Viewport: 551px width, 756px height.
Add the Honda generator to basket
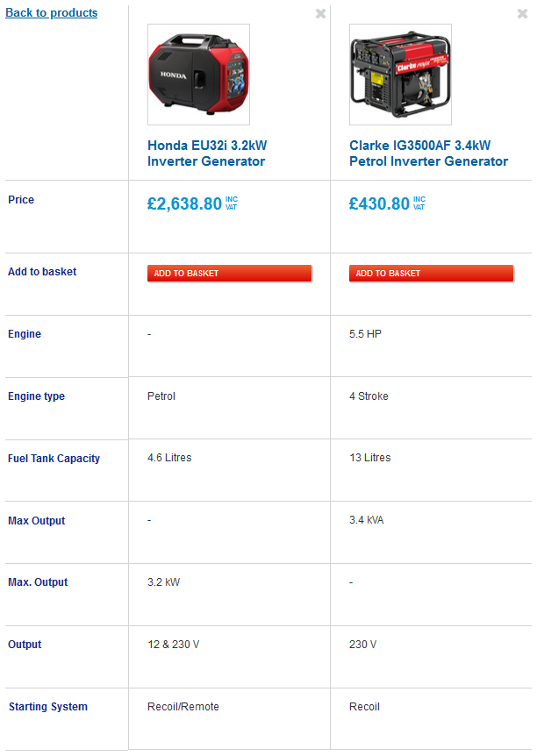click(229, 274)
